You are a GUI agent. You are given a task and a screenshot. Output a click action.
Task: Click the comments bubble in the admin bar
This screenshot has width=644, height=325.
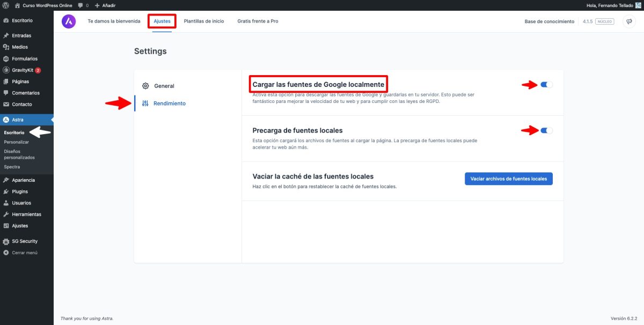point(80,5)
